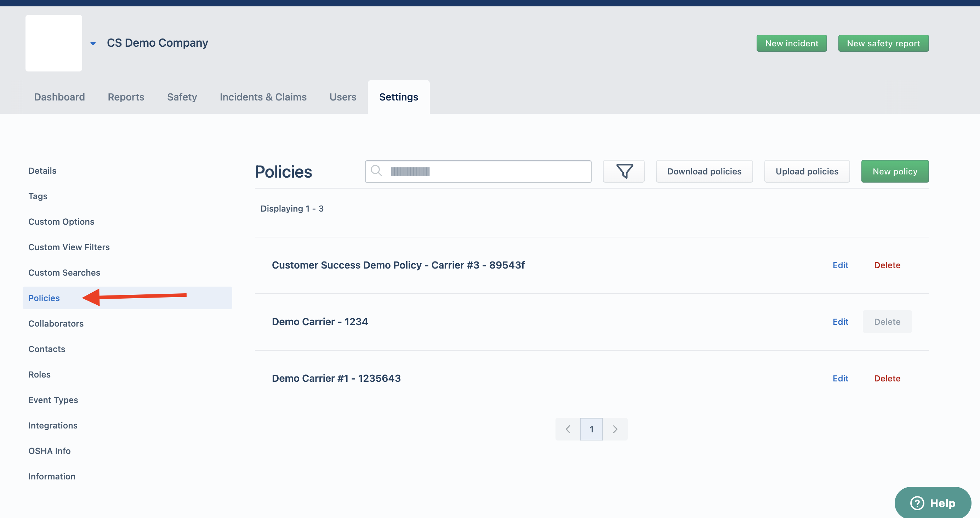The image size is (980, 518).
Task: Select the Settings tab
Action: point(398,97)
